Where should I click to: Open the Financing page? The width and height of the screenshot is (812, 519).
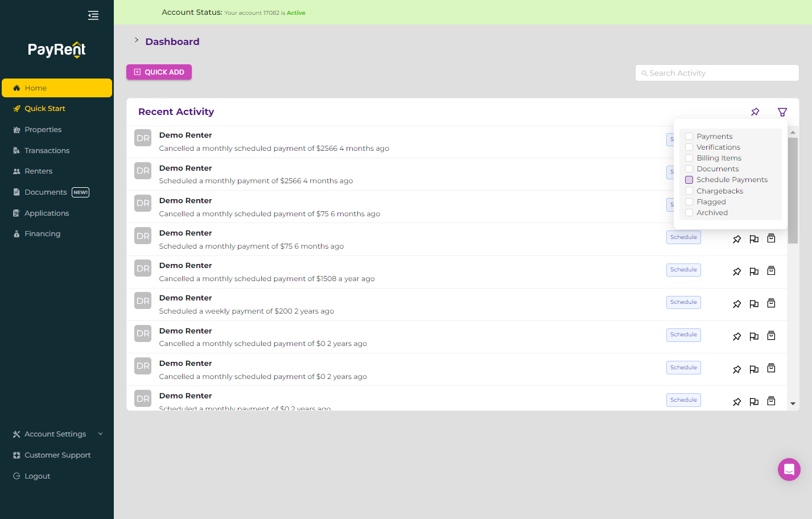[x=57, y=234]
